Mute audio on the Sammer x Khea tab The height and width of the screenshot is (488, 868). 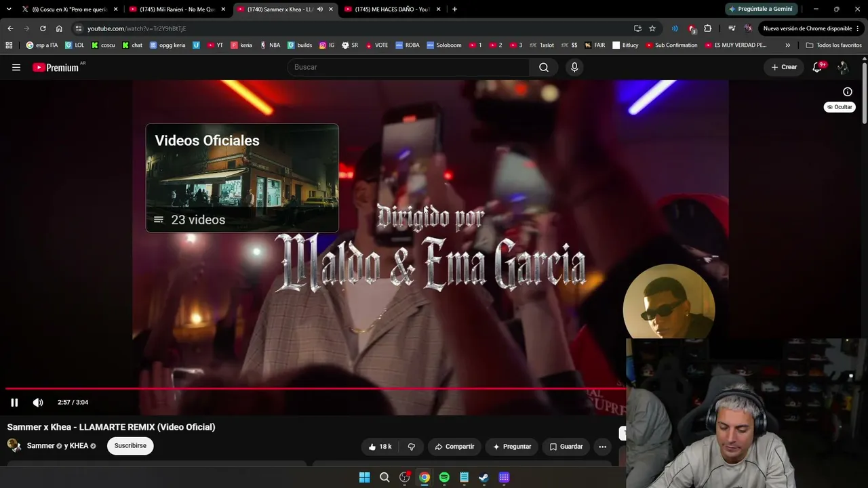point(320,9)
